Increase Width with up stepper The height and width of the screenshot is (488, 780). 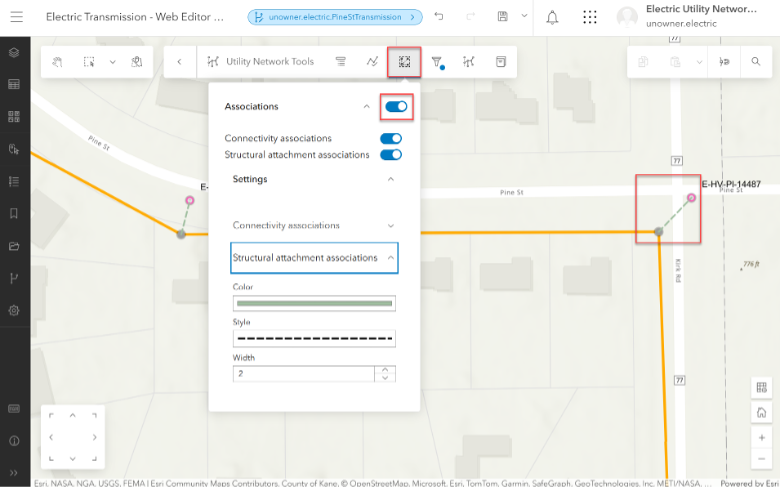point(385,370)
